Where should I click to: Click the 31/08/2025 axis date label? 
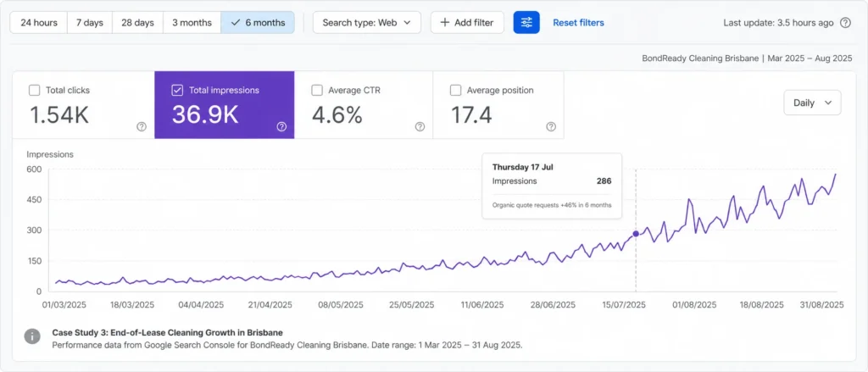point(822,305)
